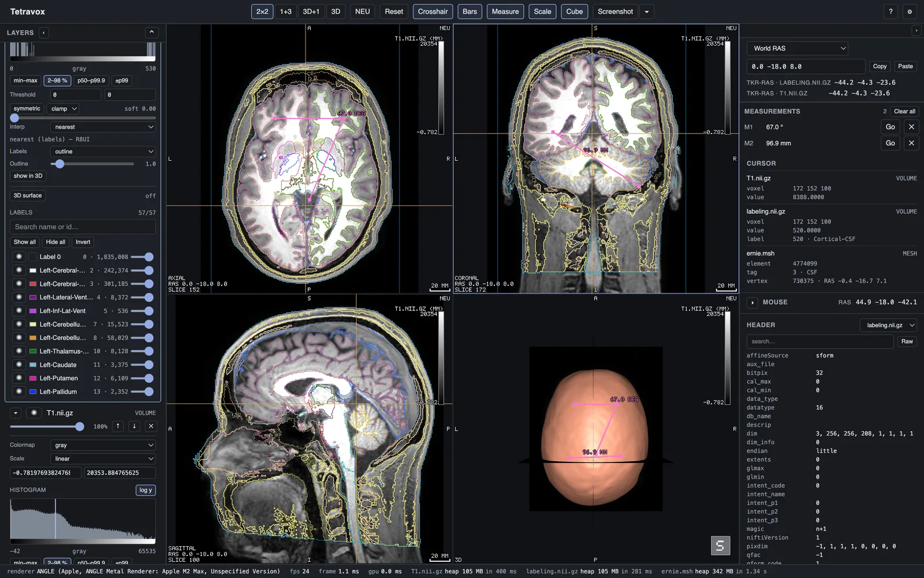The image size is (924, 578).
Task: Hide the Left-Caudate label
Action: pos(19,365)
